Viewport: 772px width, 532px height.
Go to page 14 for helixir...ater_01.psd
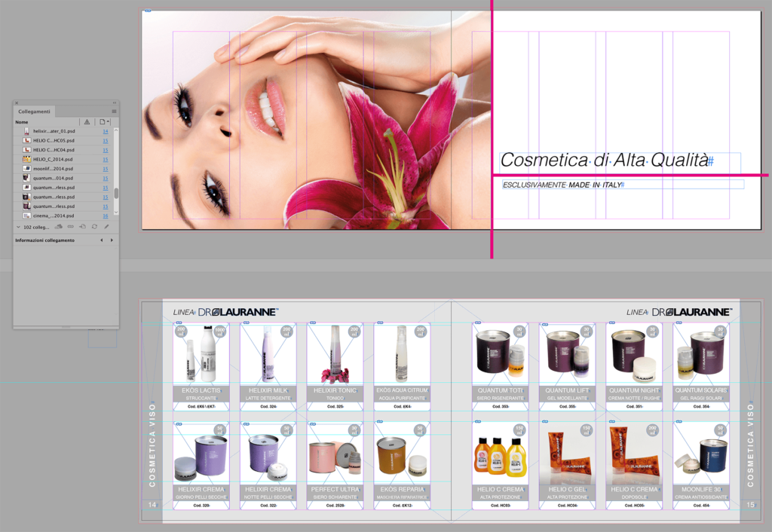pos(106,131)
